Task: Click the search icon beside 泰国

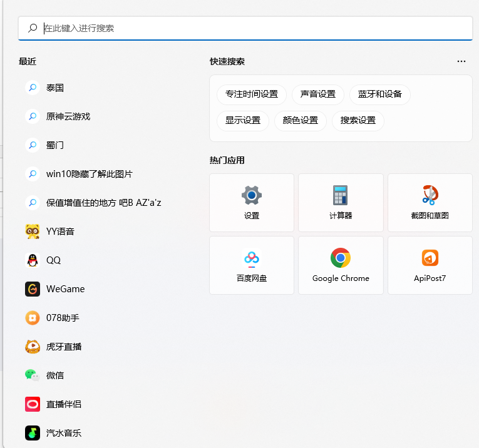Action: click(33, 88)
